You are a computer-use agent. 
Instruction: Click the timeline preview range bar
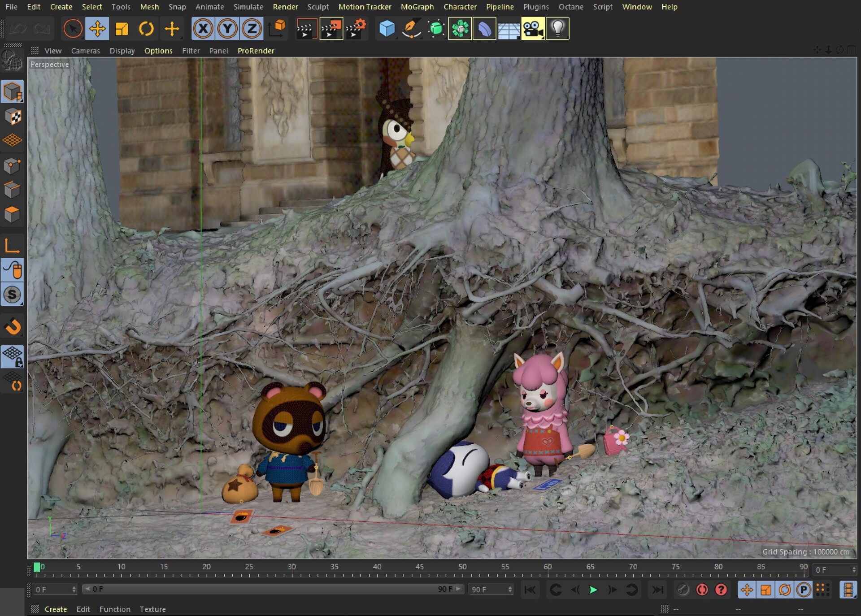[x=273, y=589]
